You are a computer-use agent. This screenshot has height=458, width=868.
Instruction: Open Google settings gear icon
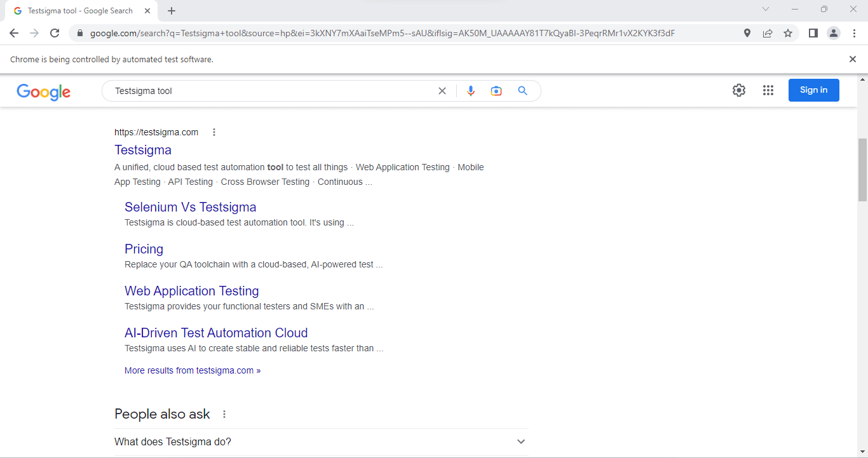pos(738,90)
